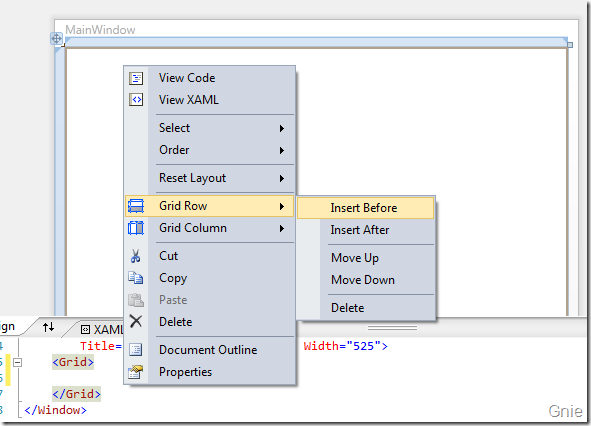This screenshot has height=426, width=591.
Task: Click the move handle at grid's top-left corner
Action: [x=57, y=38]
